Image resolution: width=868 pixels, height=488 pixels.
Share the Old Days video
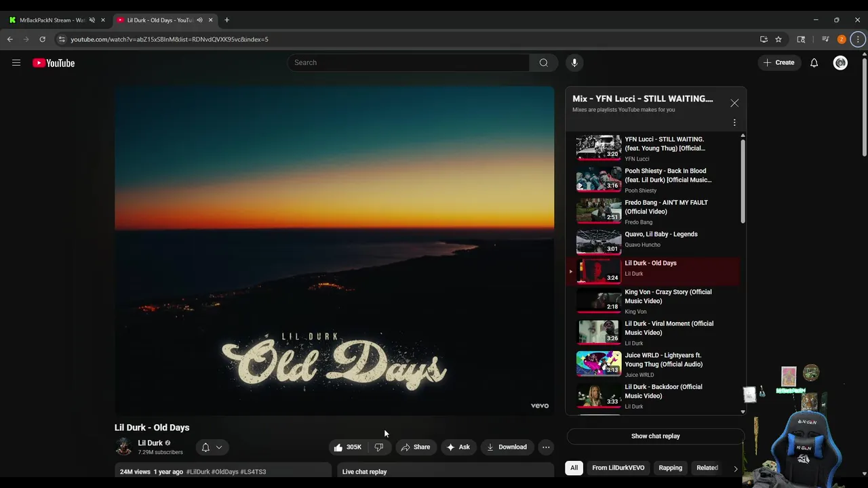[x=416, y=447]
